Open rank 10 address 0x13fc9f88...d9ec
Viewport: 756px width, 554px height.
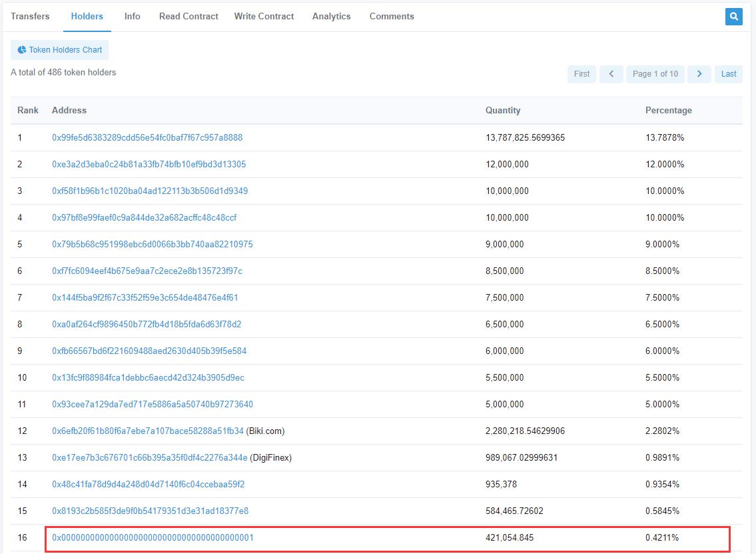[148, 377]
